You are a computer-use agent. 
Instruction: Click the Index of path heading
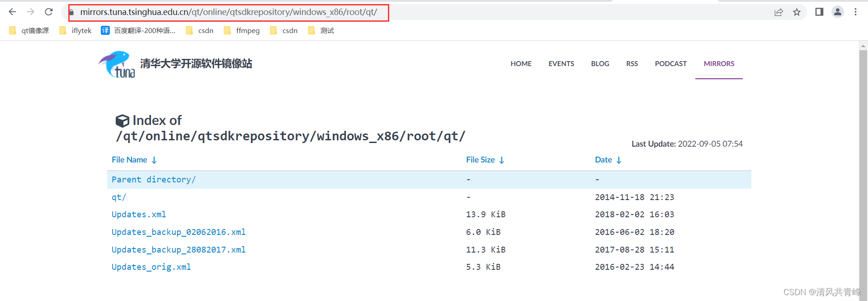pyautogui.click(x=290, y=129)
